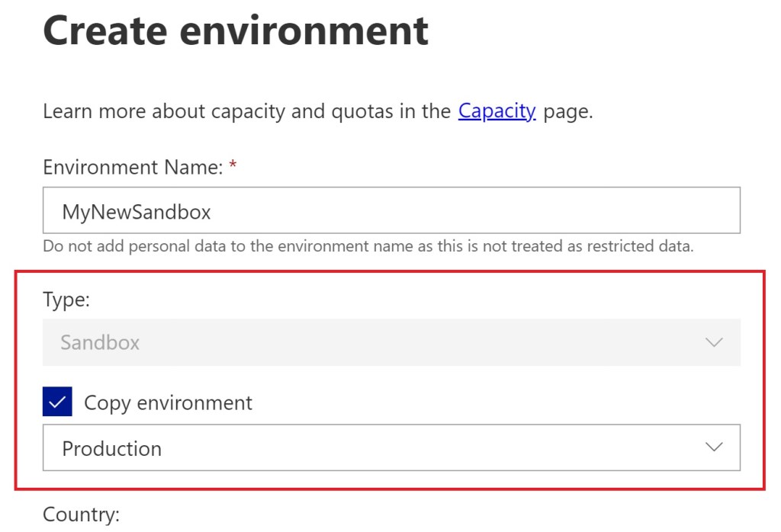Viewport: 781px width, 532px height.
Task: Open the Capacity page link
Action: [497, 111]
